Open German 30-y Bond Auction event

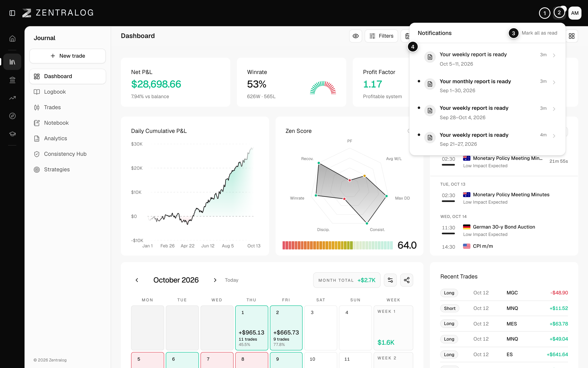click(504, 230)
